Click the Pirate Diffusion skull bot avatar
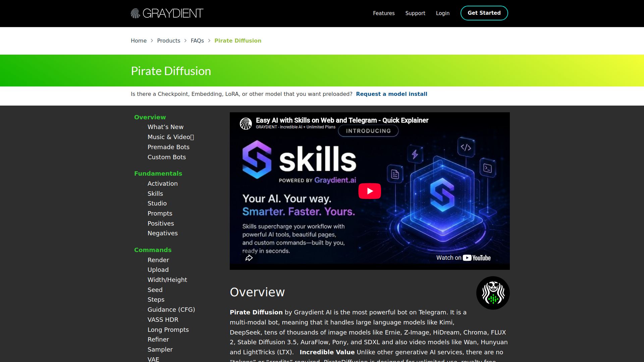The image size is (644, 362). (493, 293)
